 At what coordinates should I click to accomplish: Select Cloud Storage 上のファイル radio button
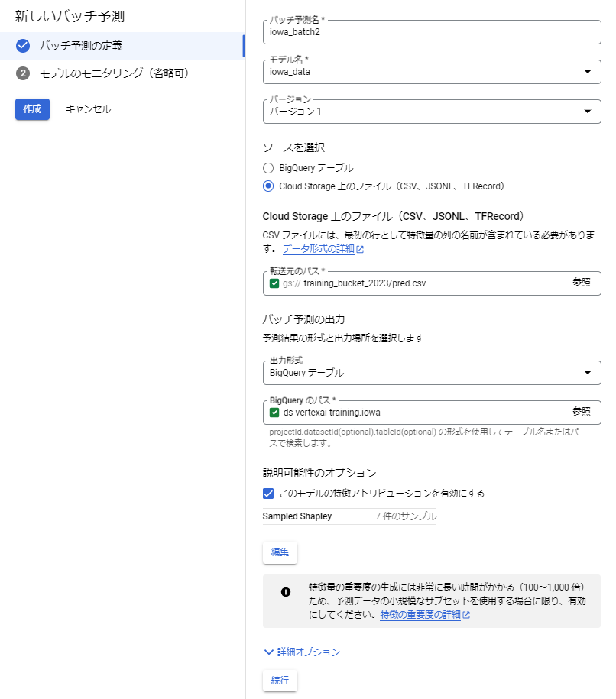pos(268,186)
